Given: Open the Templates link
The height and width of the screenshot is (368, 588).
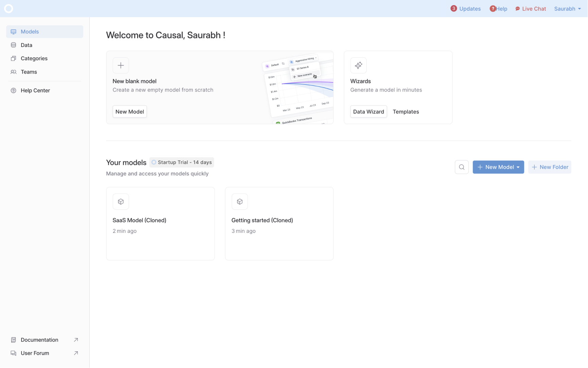Looking at the screenshot, I should (x=406, y=112).
